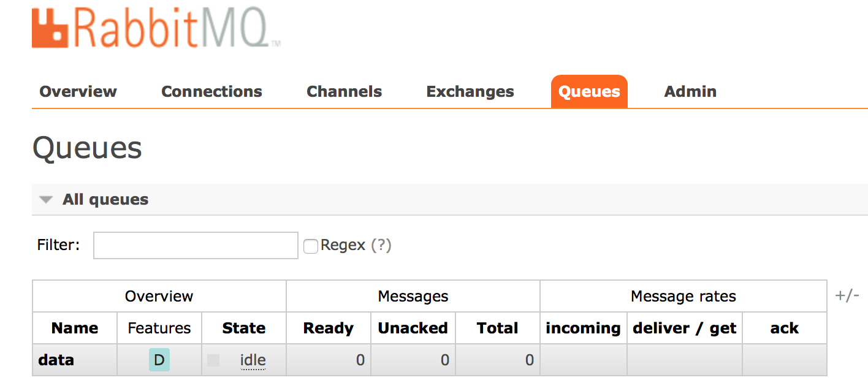This screenshot has height=391, width=868.
Task: Select the Queues tab
Action: click(589, 92)
